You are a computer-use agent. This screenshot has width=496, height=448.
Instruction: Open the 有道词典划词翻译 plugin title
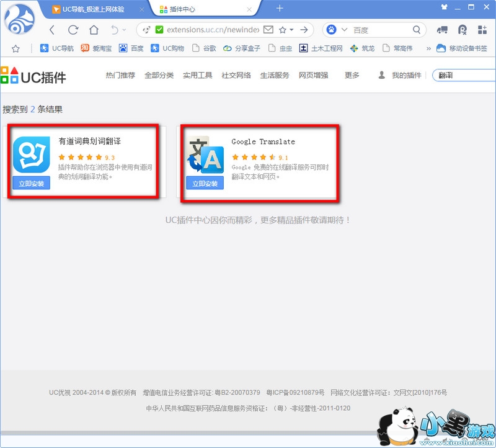[x=89, y=141]
